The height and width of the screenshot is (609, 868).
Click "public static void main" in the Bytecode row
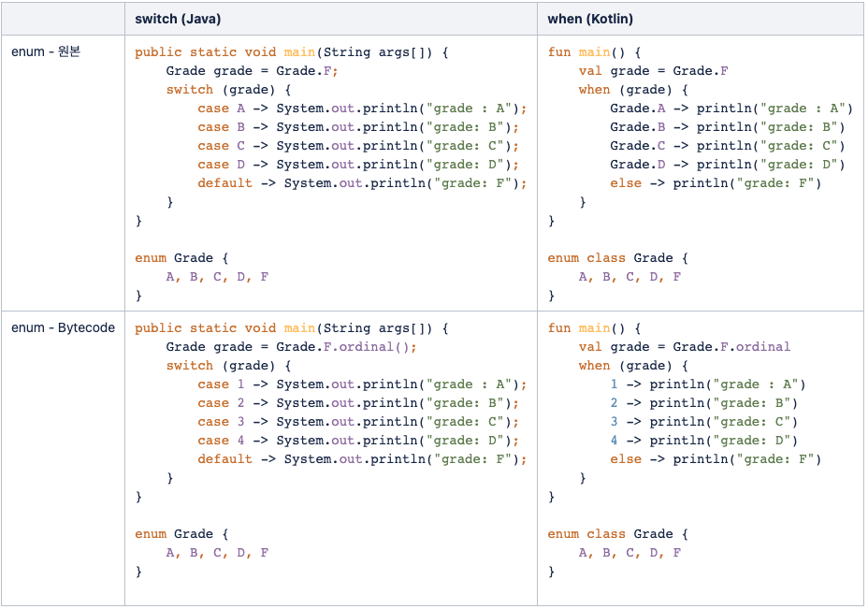(224, 328)
